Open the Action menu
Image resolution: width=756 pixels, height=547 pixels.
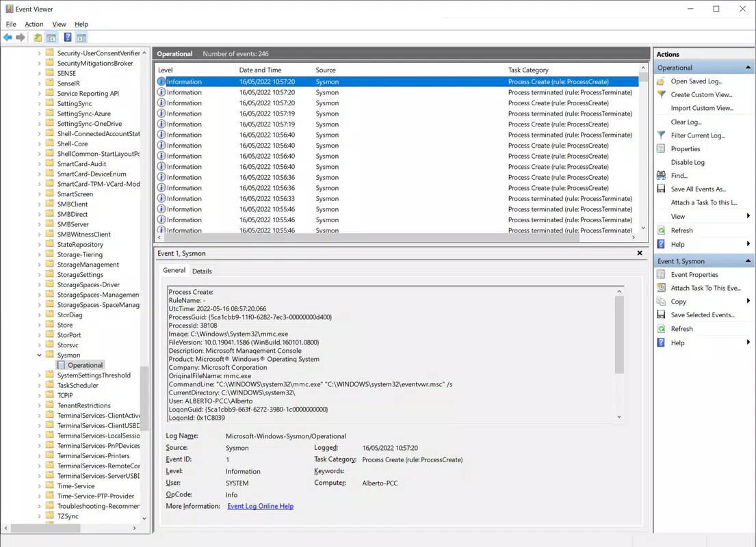click(34, 24)
